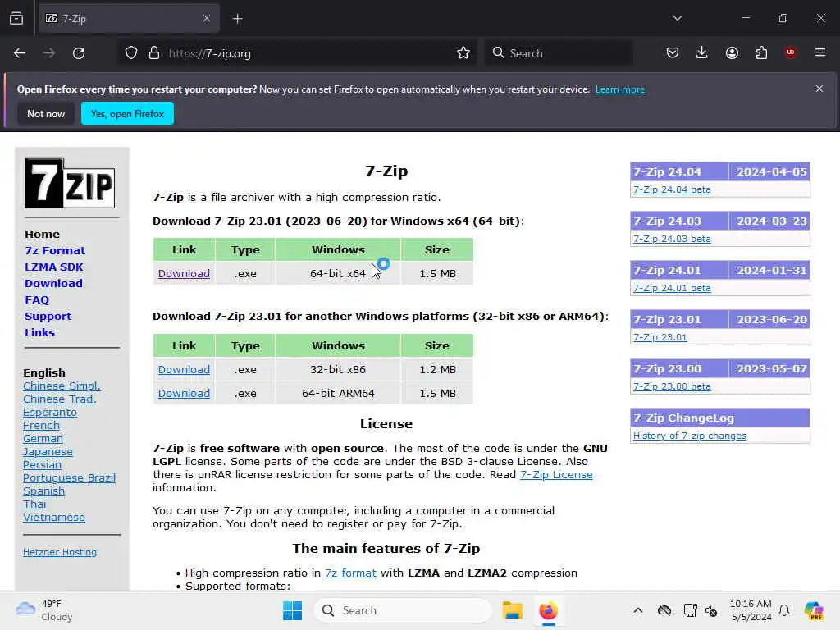This screenshot has width=840, height=630.
Task: Switch language to French
Action: coord(41,426)
